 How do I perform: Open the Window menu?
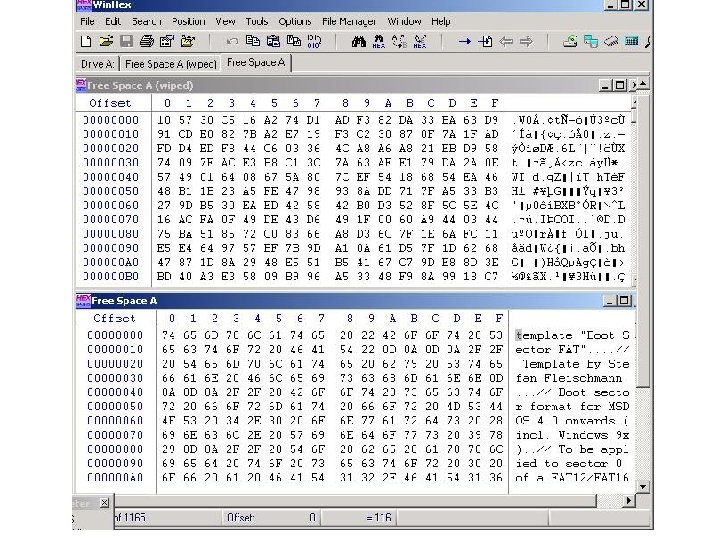[x=404, y=21]
